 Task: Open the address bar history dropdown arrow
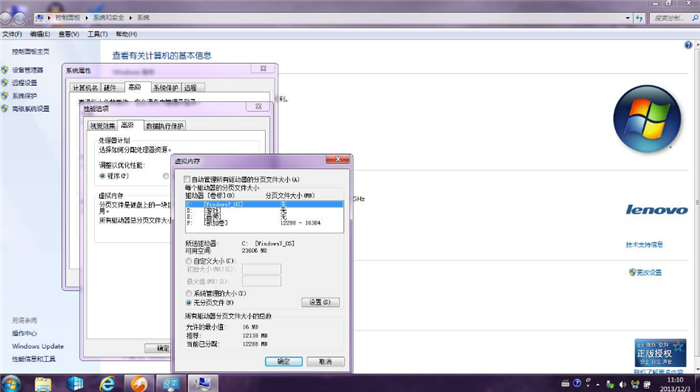[x=628, y=18]
